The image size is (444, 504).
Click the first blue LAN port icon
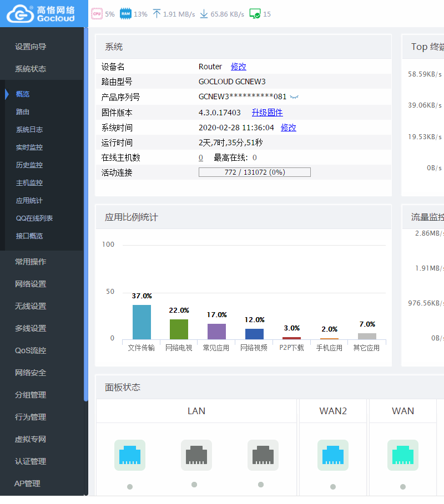(x=129, y=455)
